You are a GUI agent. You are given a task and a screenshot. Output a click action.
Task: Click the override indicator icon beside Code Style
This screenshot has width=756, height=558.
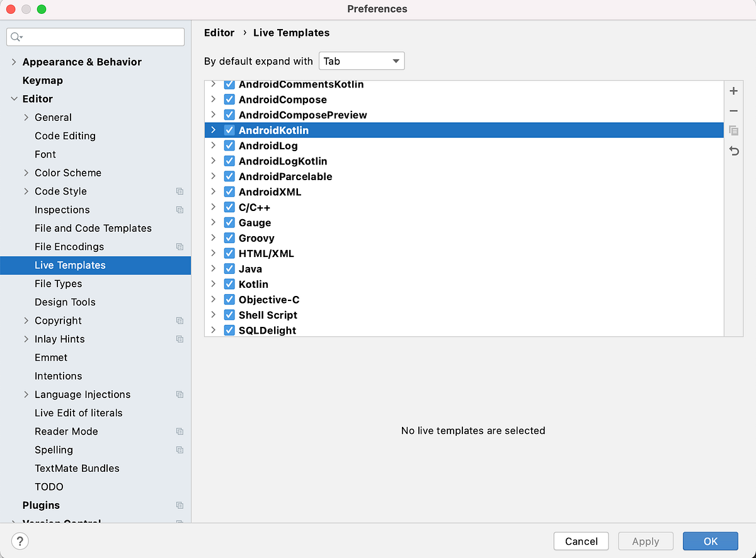pos(180,191)
